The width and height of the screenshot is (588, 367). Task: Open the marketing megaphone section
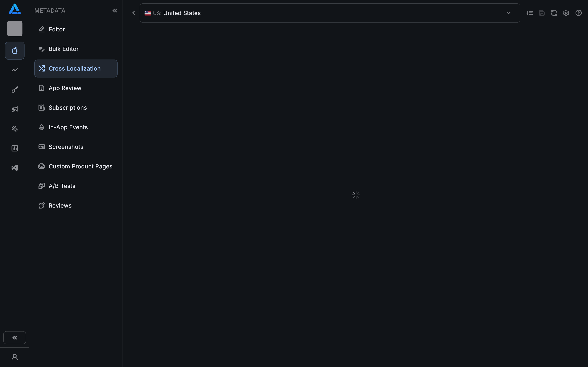(14, 109)
